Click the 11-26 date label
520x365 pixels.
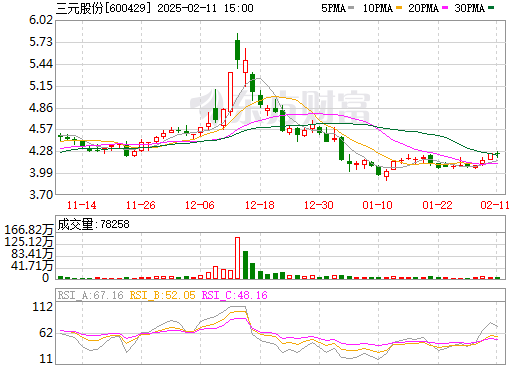pos(141,205)
